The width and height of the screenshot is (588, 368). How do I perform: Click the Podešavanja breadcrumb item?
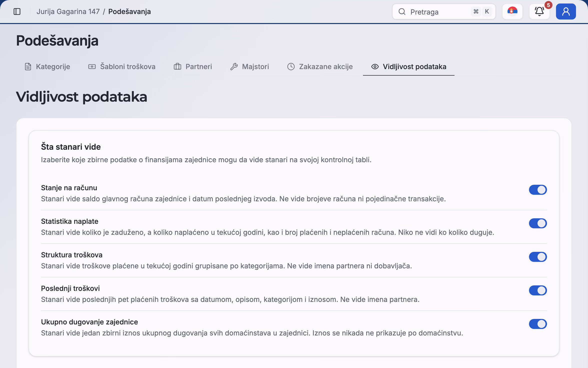129,12
